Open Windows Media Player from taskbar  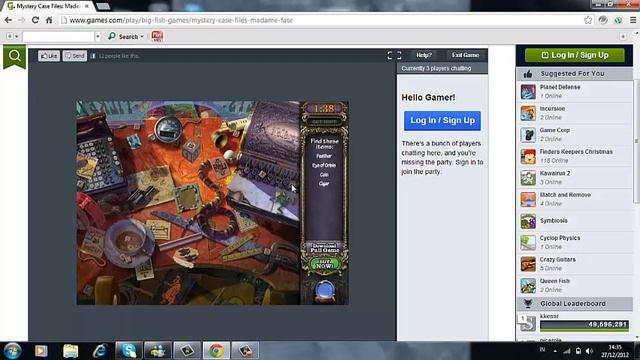tap(41, 351)
